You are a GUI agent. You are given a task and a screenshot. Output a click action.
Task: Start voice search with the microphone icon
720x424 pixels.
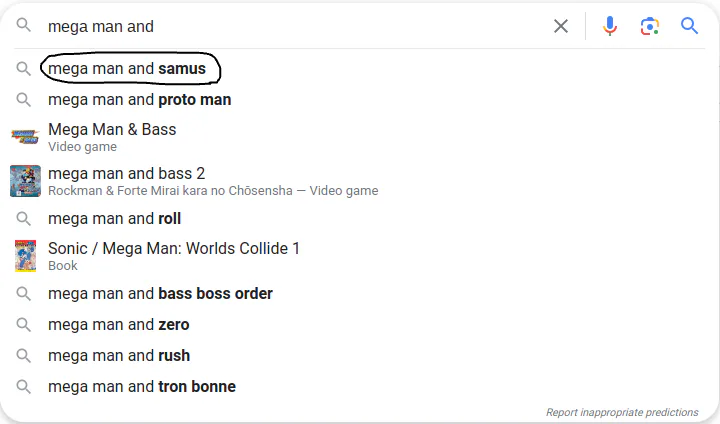point(610,26)
